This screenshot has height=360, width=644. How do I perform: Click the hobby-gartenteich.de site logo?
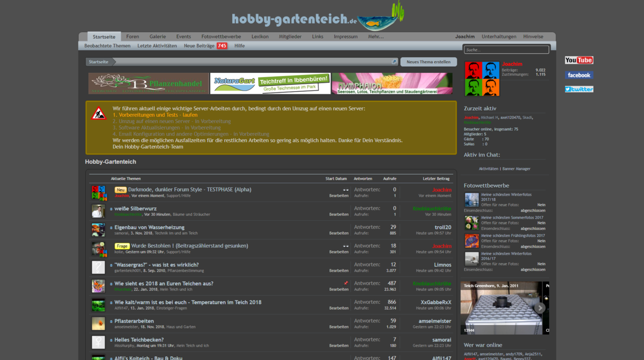(x=317, y=16)
